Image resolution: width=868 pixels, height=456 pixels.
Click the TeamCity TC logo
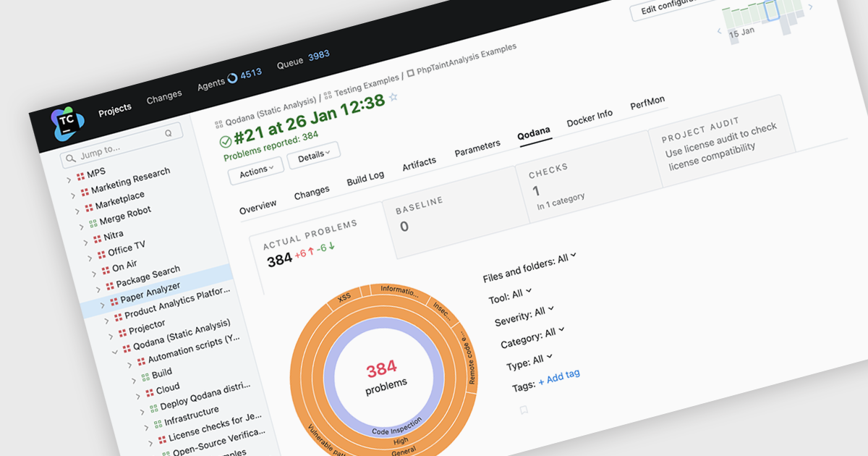tap(67, 123)
